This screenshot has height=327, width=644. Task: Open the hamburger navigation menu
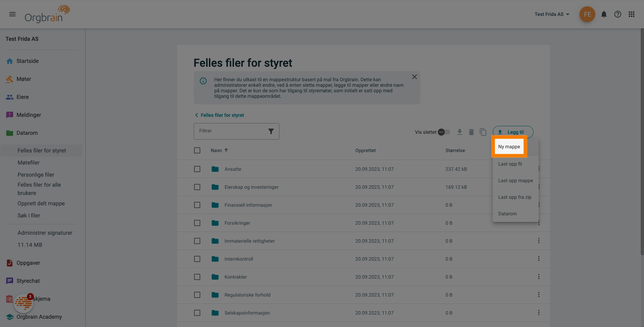click(x=12, y=14)
